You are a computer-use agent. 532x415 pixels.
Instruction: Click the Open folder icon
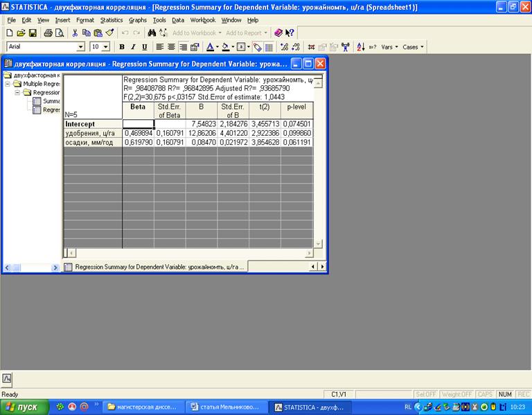click(21, 33)
